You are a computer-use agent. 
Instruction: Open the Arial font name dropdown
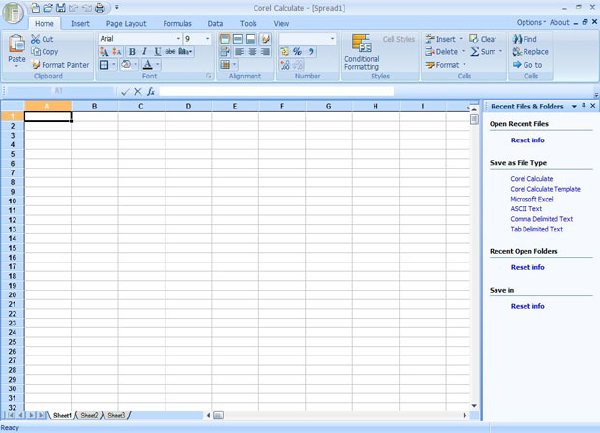tap(178, 39)
